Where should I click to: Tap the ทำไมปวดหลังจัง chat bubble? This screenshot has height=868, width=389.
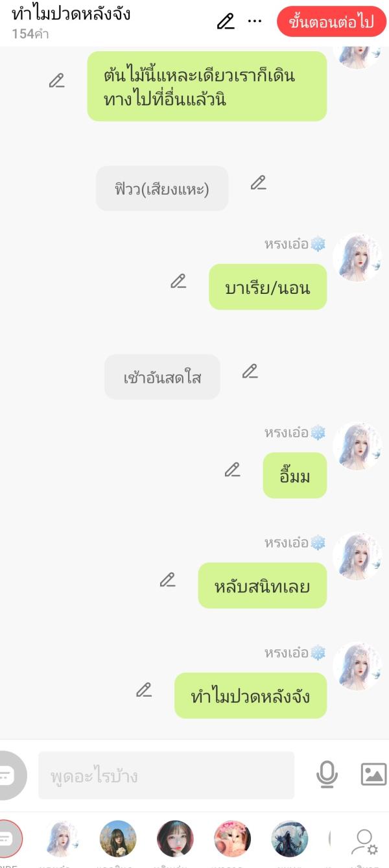pos(250,696)
